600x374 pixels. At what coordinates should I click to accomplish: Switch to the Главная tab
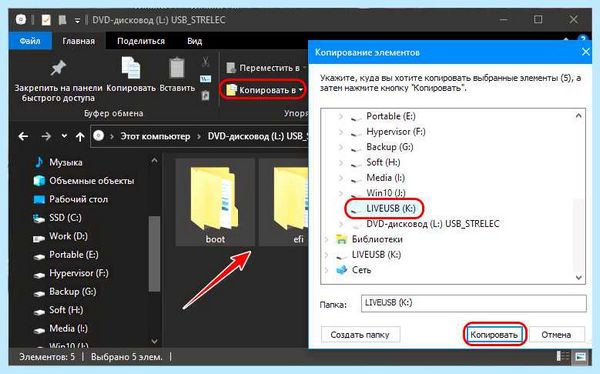pos(78,41)
